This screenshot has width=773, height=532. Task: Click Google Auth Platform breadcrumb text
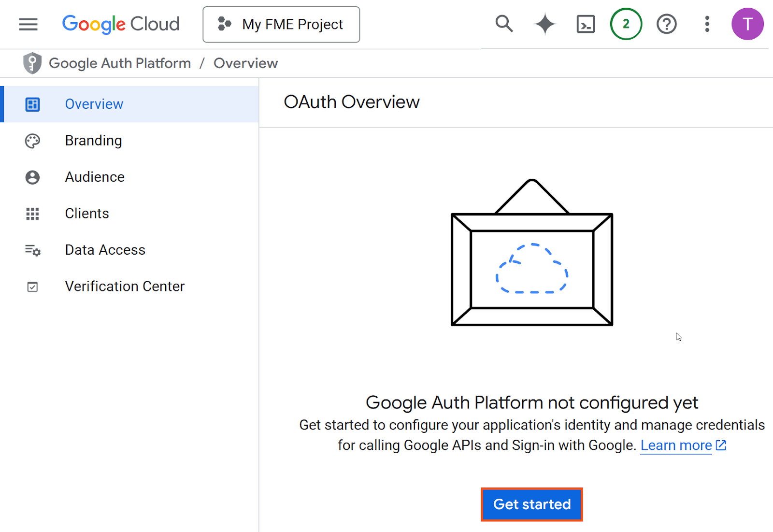tap(120, 63)
